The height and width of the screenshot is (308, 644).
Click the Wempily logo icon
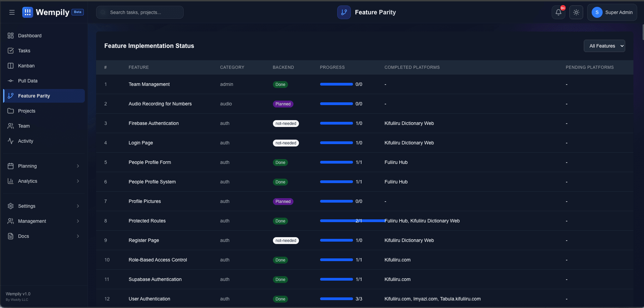28,12
